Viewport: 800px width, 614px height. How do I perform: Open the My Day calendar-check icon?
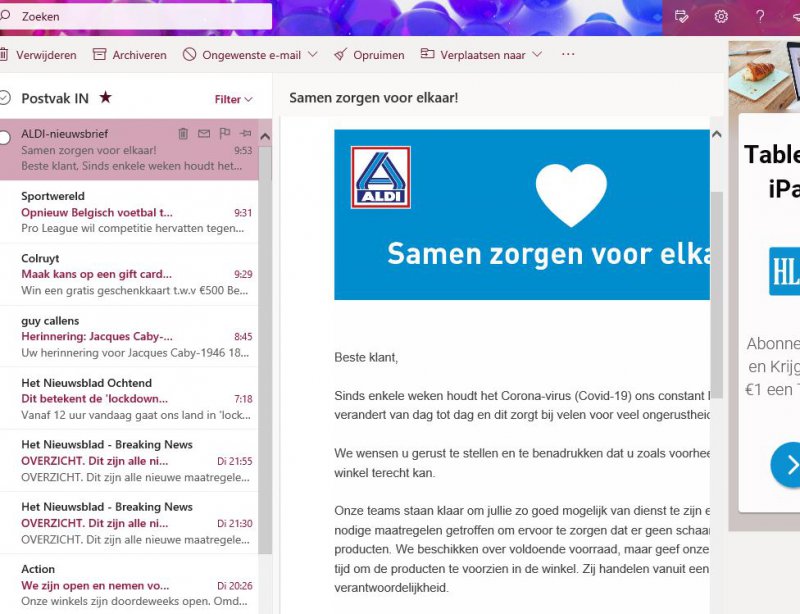(682, 16)
